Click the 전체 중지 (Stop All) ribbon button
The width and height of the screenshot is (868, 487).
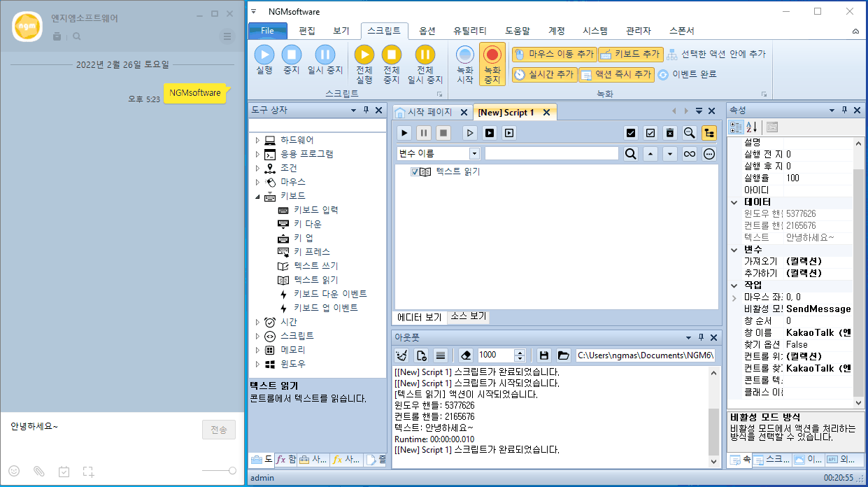(x=392, y=64)
